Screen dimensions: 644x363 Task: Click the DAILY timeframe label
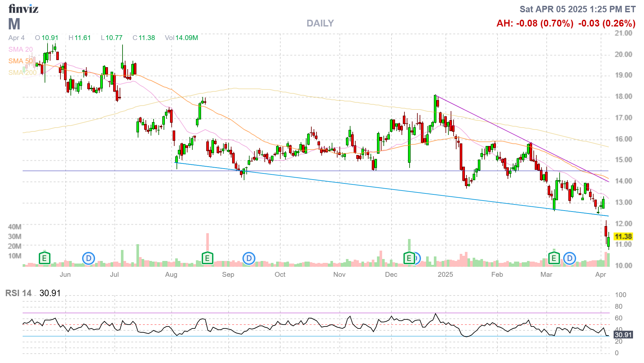[320, 23]
